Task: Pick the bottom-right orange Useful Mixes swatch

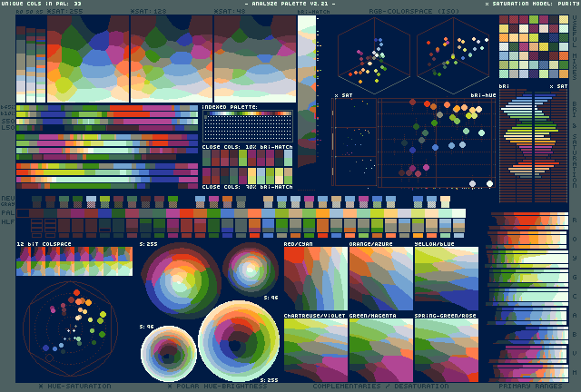Action: [x=564, y=73]
